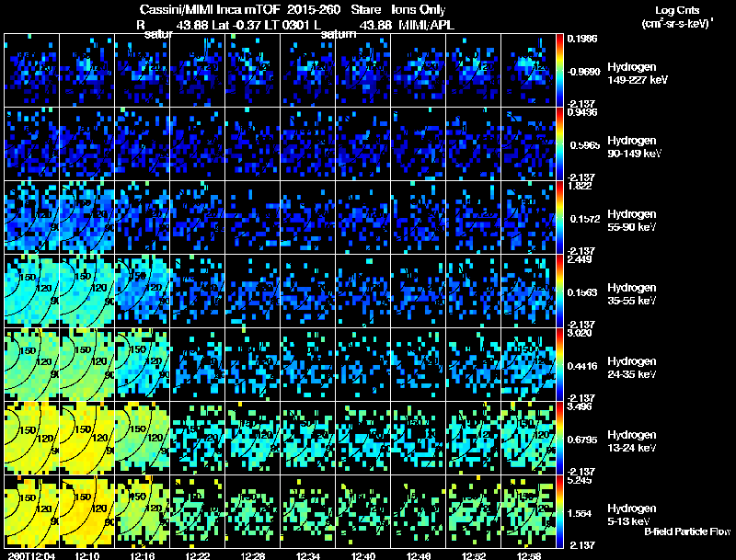Select the color bar beside Hydrogen 55-90 keV
Screen dimensions: 736x560
tap(559, 218)
